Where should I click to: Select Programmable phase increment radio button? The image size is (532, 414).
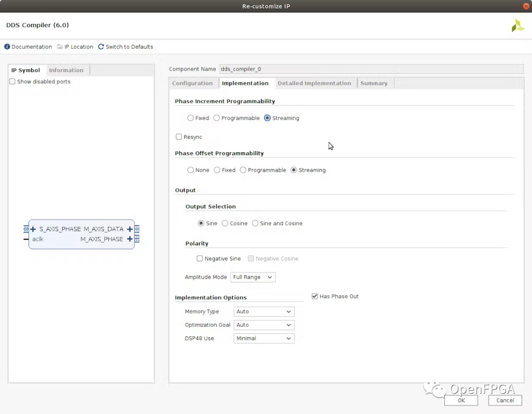(x=216, y=118)
